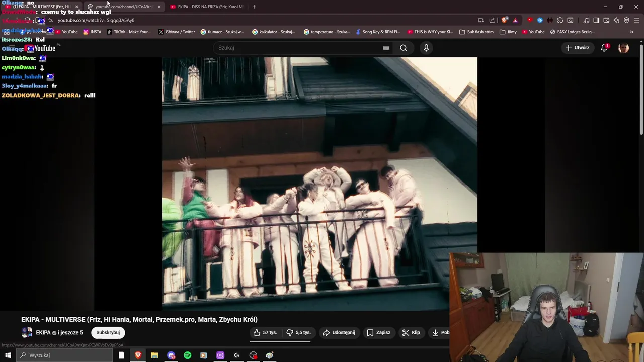Toggle the Brave sidebar panel icon
The height and width of the screenshot is (362, 644).
point(596,20)
